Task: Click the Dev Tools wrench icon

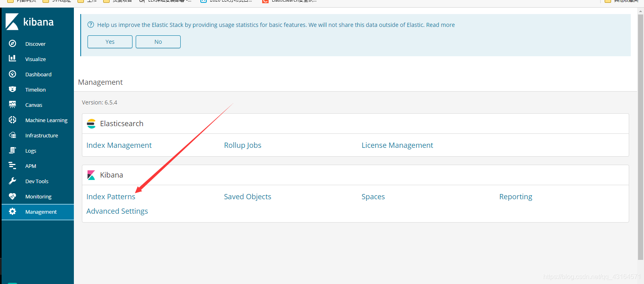Action: (12, 181)
